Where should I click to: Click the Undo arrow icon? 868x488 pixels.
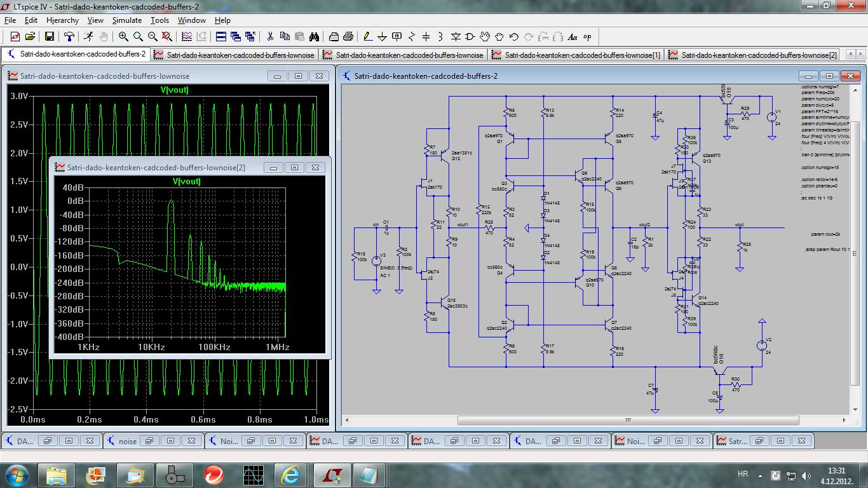[514, 36]
